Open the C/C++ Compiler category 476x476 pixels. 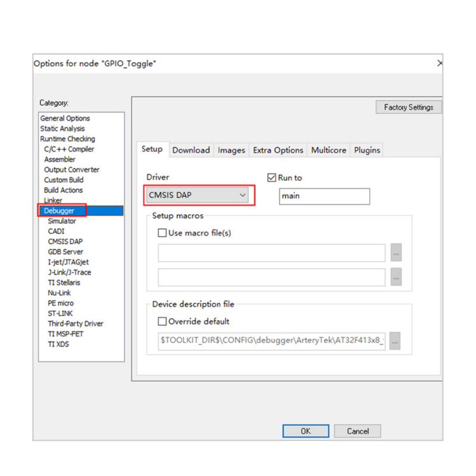69,149
